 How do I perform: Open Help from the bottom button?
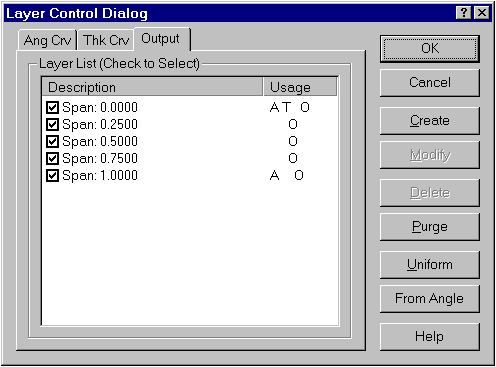tap(430, 336)
